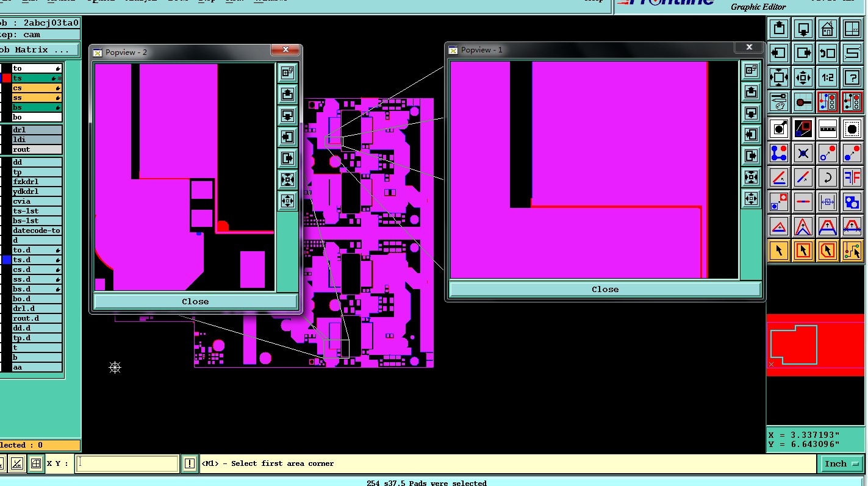Screen dimensions: 868x486
Task: Close Popview - 1 with Close button
Action: [605, 289]
